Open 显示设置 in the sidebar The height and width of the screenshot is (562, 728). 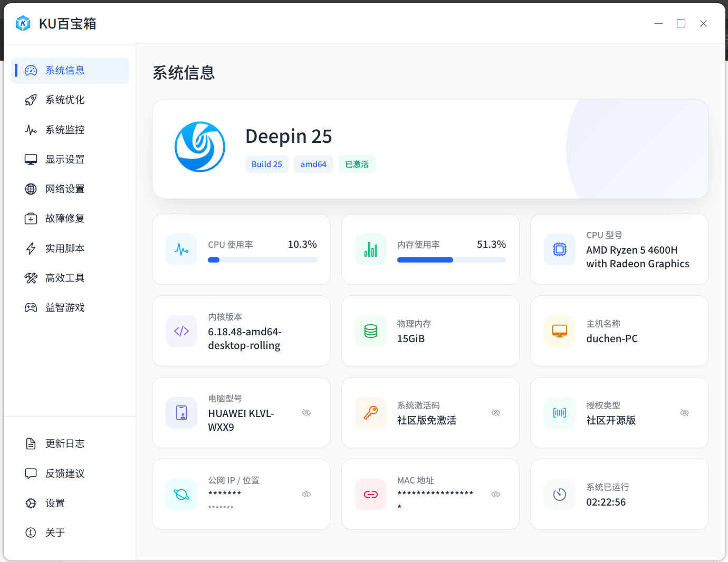click(x=70, y=159)
